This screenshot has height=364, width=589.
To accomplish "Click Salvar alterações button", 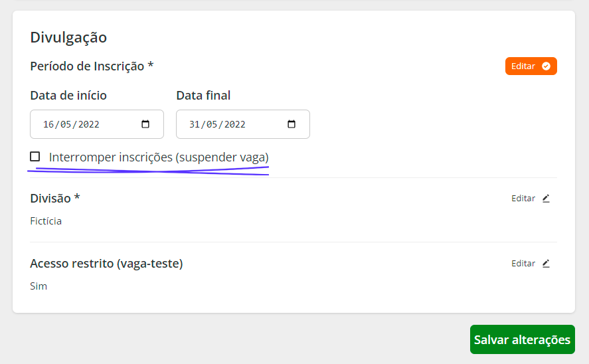I will (x=523, y=339).
